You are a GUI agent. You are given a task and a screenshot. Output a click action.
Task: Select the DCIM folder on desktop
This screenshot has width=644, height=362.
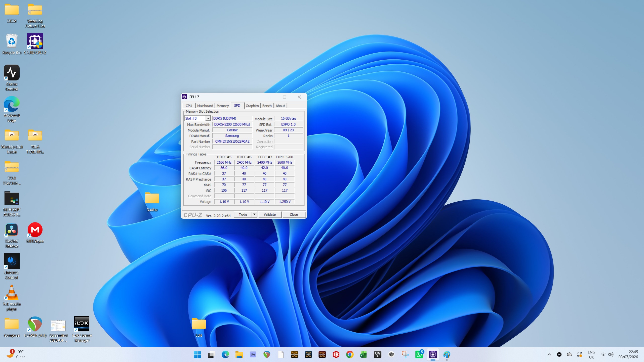click(x=12, y=13)
